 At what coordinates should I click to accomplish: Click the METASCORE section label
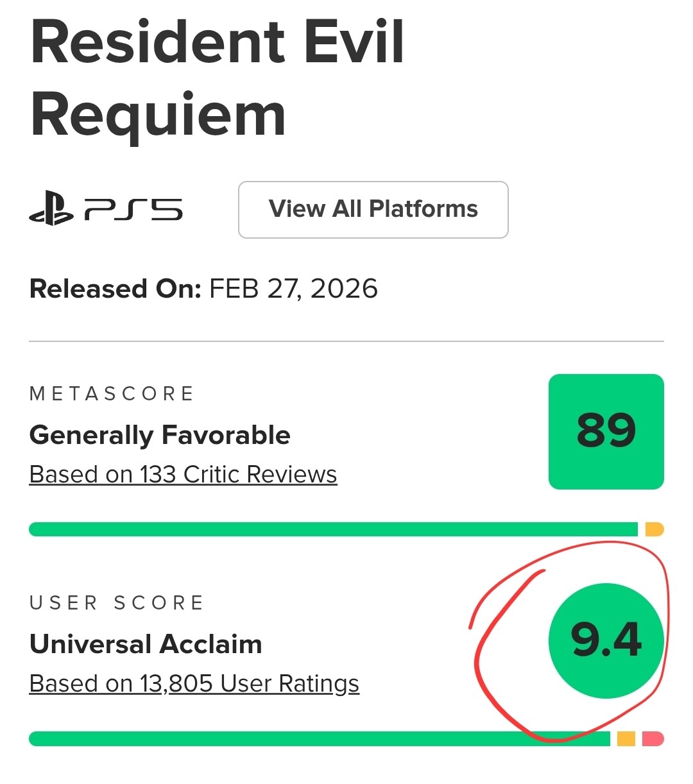112,394
